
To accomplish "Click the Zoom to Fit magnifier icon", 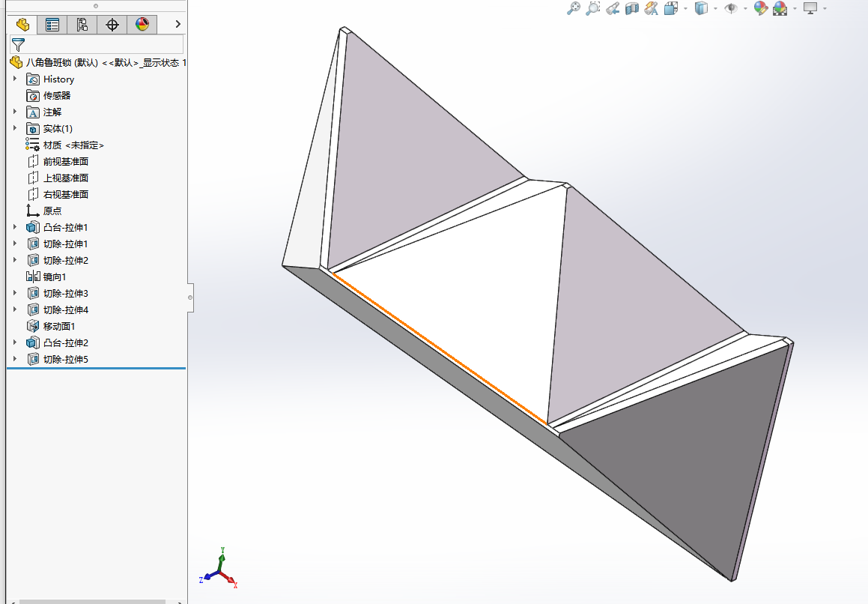I will tap(574, 8).
